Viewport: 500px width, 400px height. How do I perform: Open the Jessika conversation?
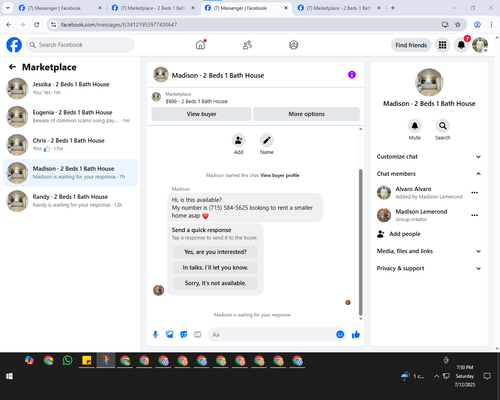(x=70, y=89)
